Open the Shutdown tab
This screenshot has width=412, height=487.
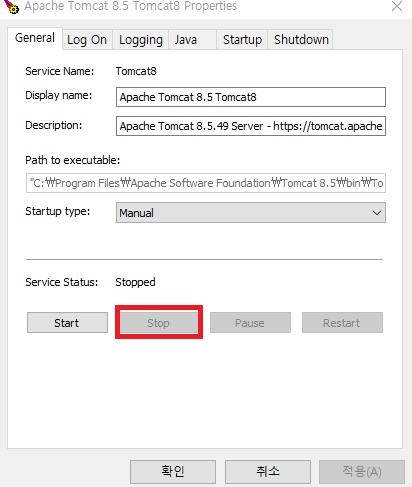(x=301, y=40)
